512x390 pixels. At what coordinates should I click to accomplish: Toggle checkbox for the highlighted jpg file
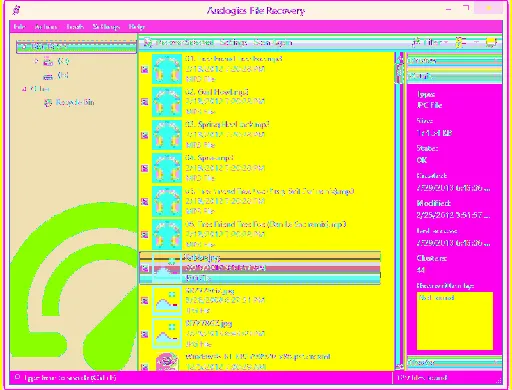tap(145, 268)
